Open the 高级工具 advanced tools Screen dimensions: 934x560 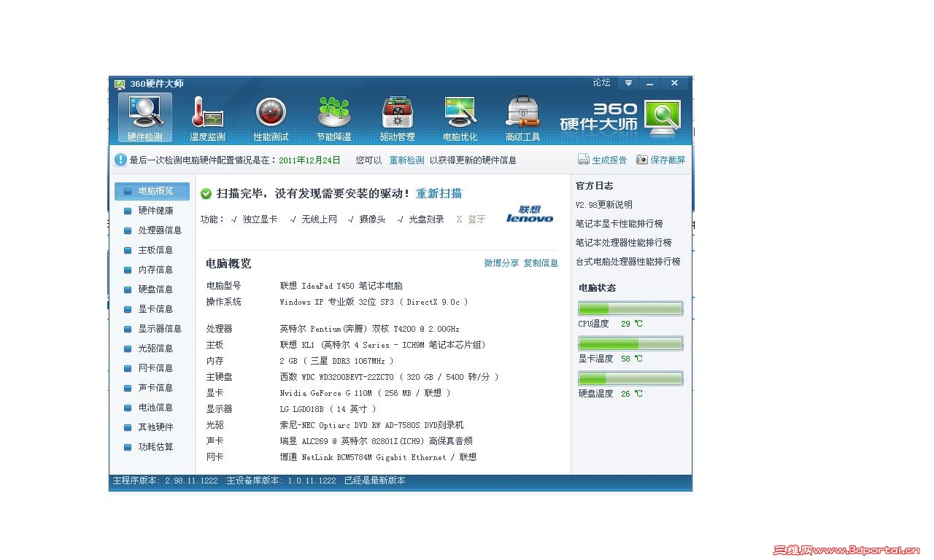point(523,117)
